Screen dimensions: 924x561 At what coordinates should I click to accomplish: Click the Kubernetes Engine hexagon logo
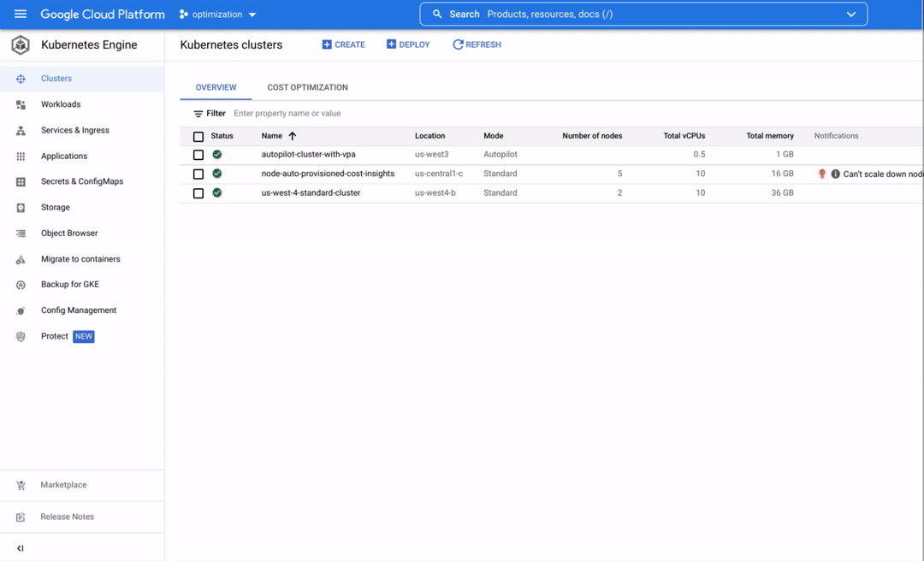(x=21, y=45)
